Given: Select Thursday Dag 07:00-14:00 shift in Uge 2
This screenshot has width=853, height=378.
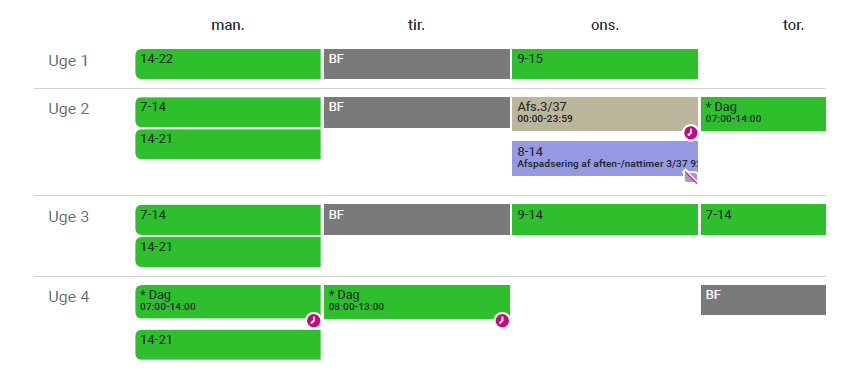Looking at the screenshot, I should 763,114.
